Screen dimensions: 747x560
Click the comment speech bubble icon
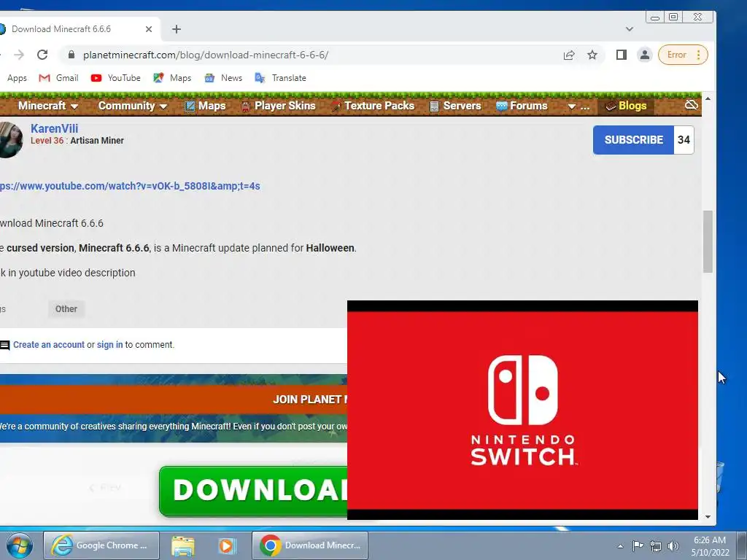coord(5,345)
